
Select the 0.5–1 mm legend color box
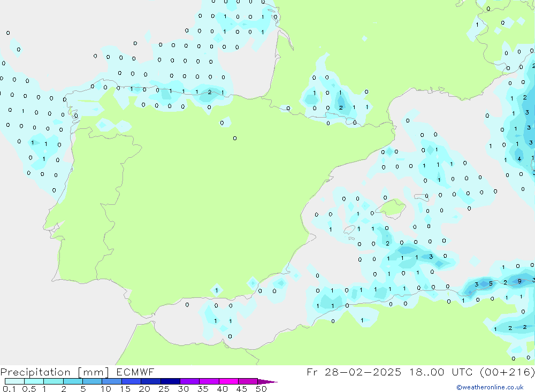[34, 381]
